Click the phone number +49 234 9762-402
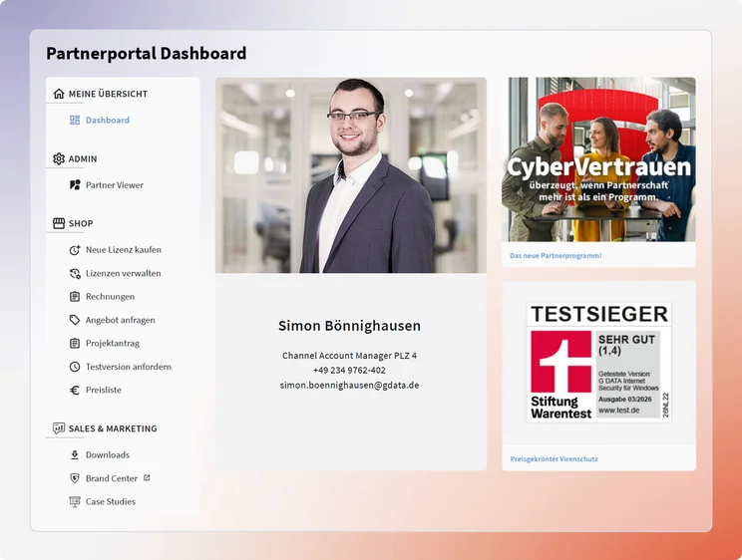This screenshot has width=742, height=560. (x=349, y=371)
